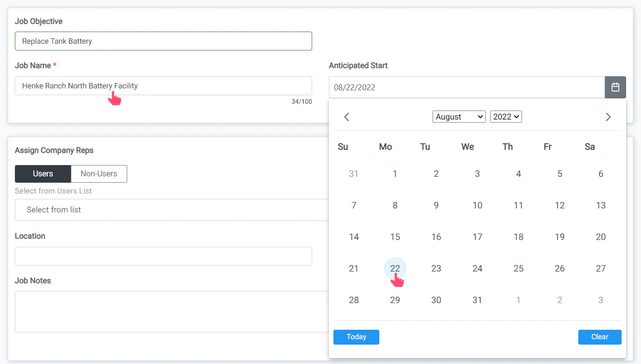Image resolution: width=641 pixels, height=364 pixels.
Task: Click the Today button
Action: pyautogui.click(x=356, y=336)
